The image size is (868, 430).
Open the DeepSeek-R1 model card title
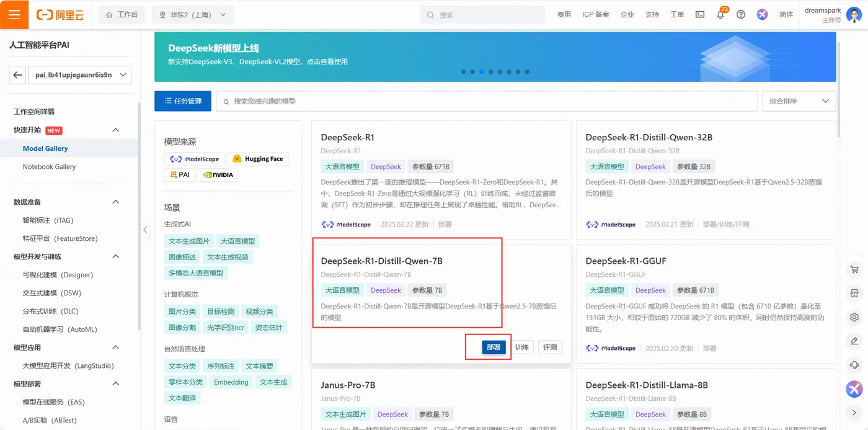[348, 137]
